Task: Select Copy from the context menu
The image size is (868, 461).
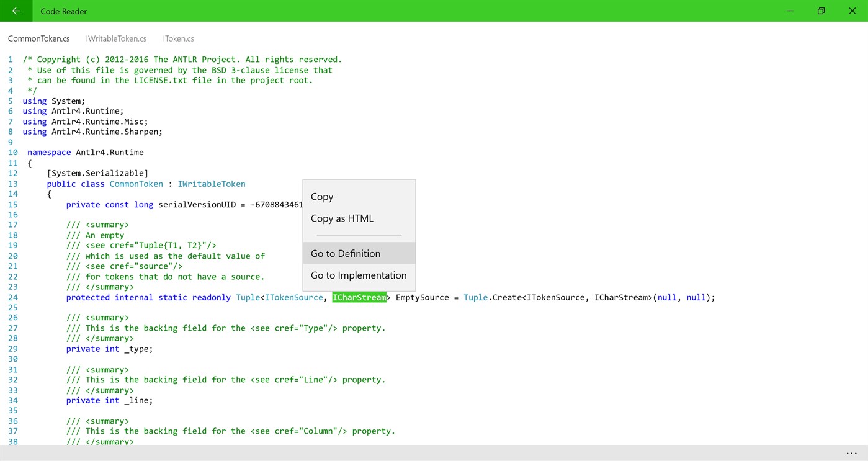Action: pos(322,197)
